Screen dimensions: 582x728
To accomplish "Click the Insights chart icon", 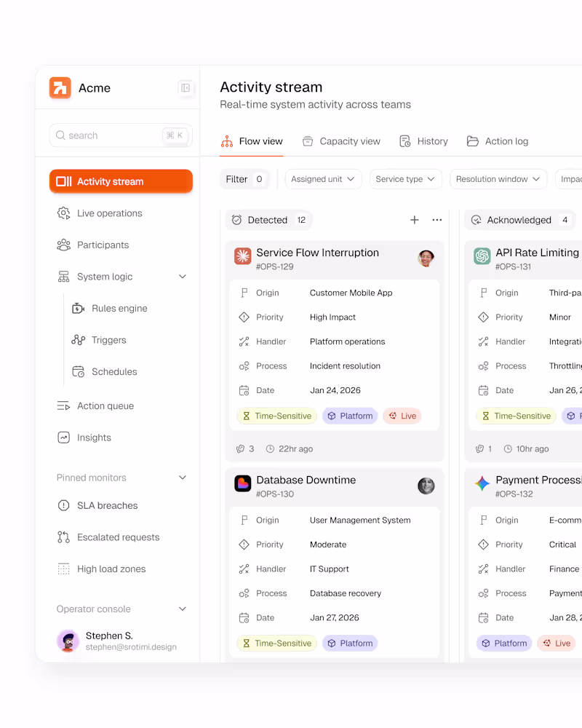I will 63,438.
